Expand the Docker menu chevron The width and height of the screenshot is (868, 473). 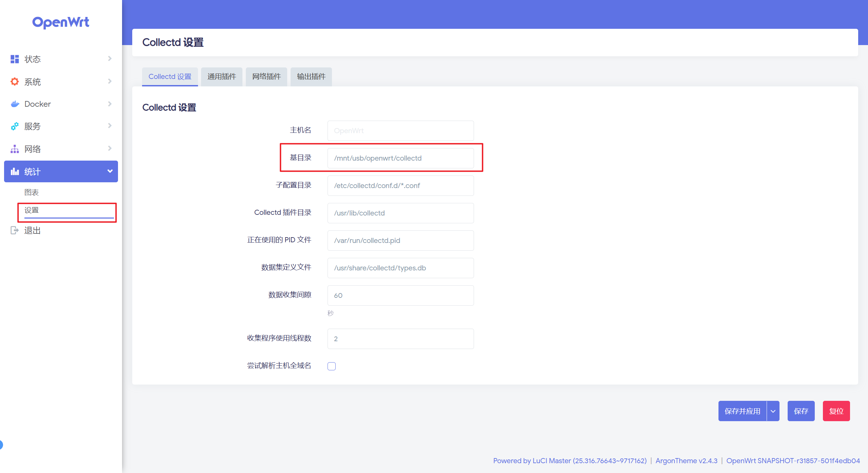110,104
